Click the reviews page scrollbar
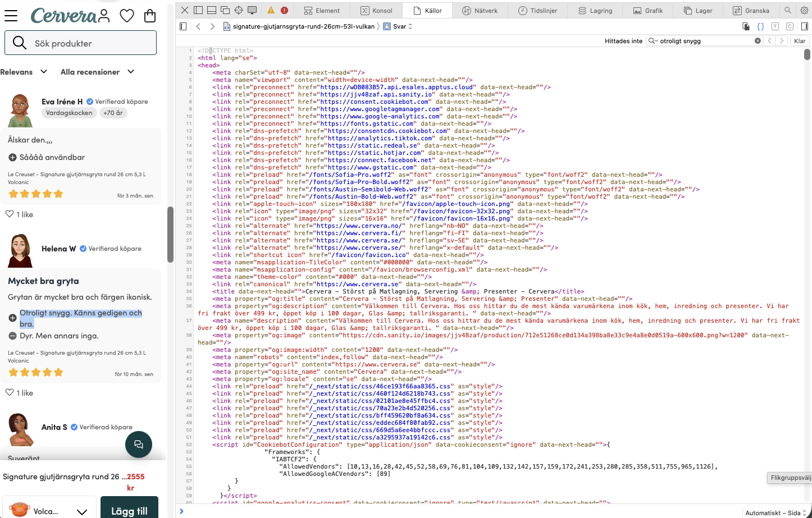This screenshot has width=812, height=518. 170,235
